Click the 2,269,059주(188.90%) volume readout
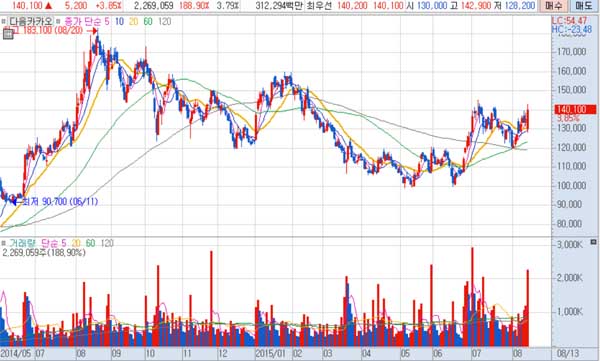Screen dimensions: 600x361 click(44, 253)
